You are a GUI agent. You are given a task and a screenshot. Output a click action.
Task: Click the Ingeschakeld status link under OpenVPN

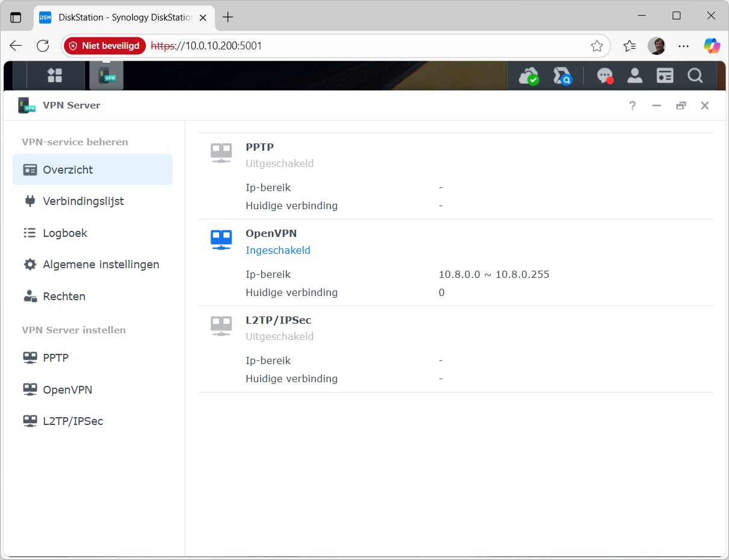pyautogui.click(x=278, y=250)
